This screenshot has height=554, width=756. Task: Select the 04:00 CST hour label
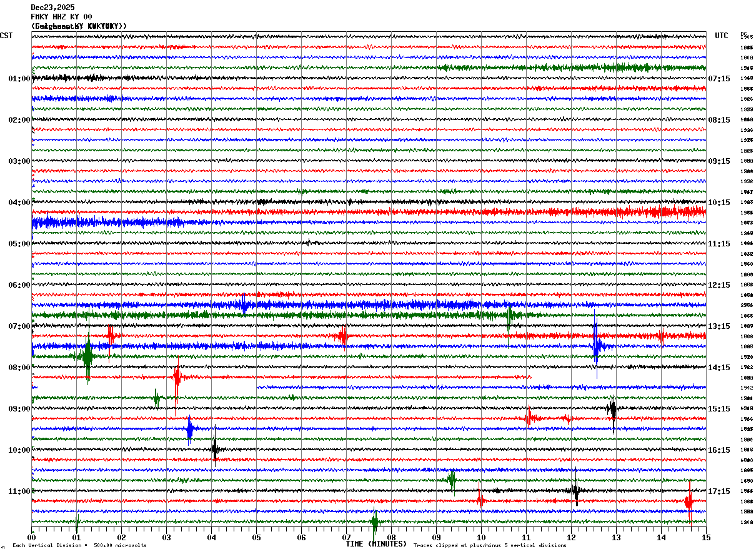pos(19,203)
